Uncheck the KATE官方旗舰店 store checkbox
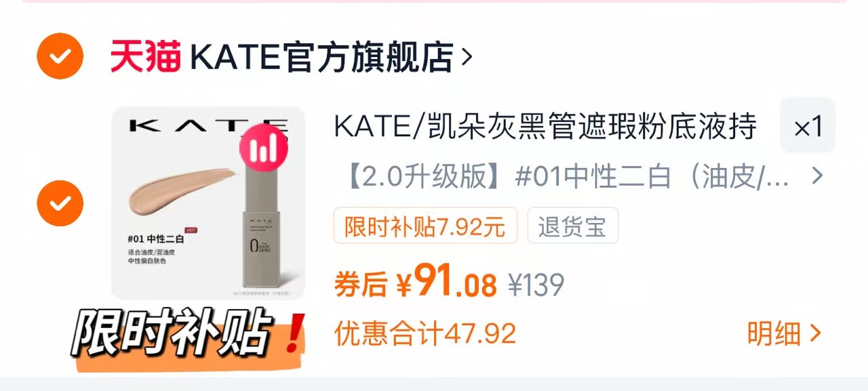 60,56
